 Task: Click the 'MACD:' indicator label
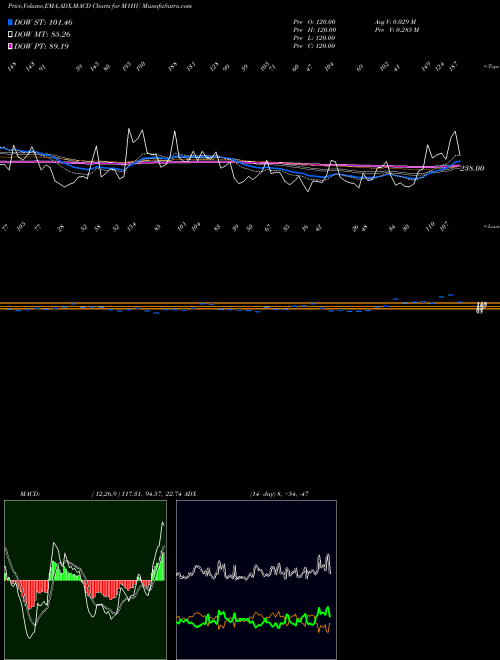(29, 494)
